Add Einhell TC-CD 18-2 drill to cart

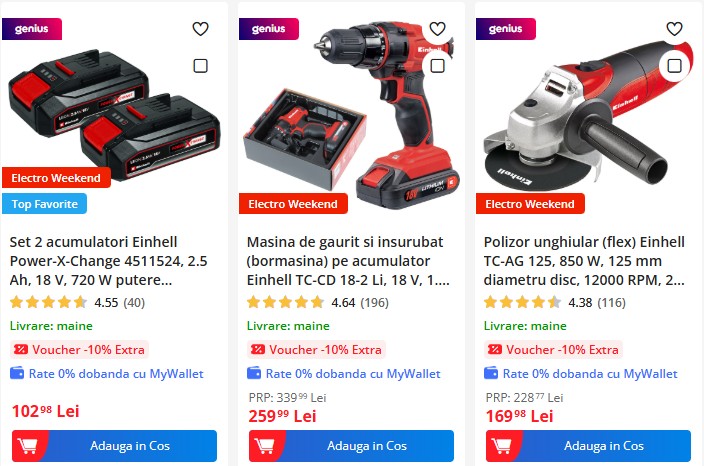coord(352,446)
